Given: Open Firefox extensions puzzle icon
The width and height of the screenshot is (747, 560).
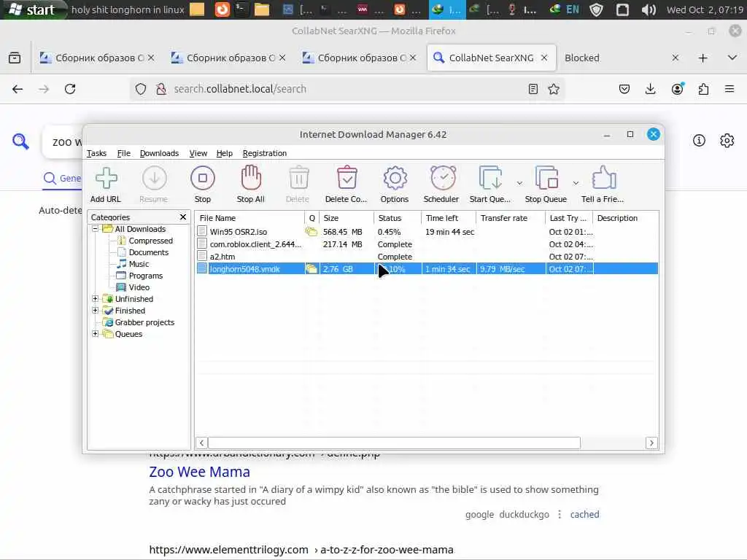Looking at the screenshot, I should (703, 89).
